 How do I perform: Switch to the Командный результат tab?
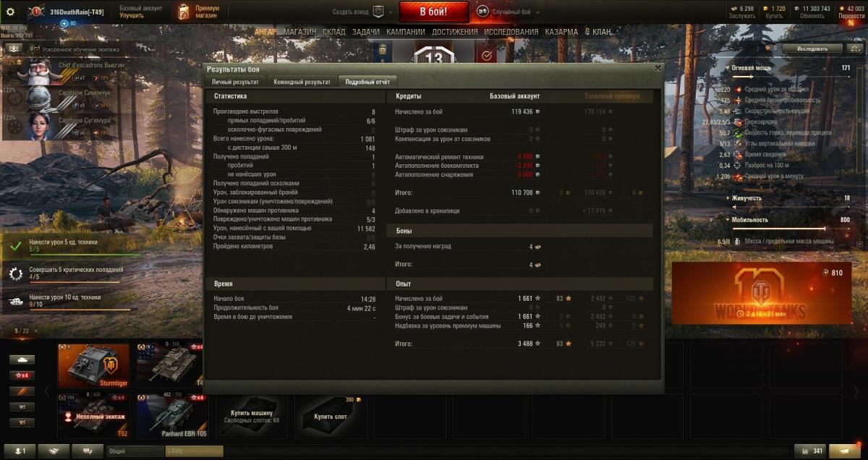302,82
